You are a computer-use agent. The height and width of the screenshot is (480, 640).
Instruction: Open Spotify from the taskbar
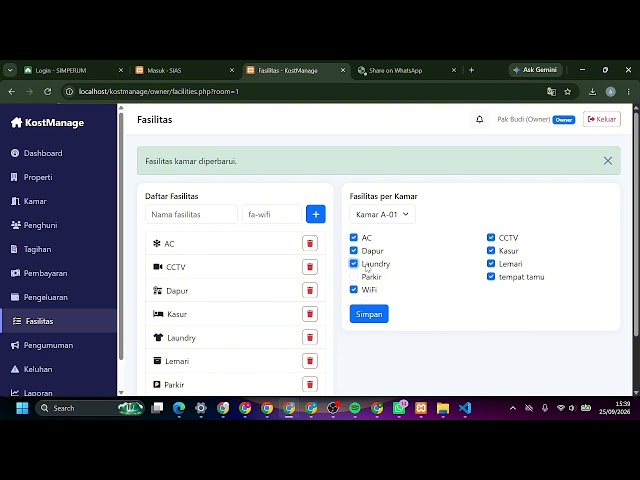(x=355, y=408)
